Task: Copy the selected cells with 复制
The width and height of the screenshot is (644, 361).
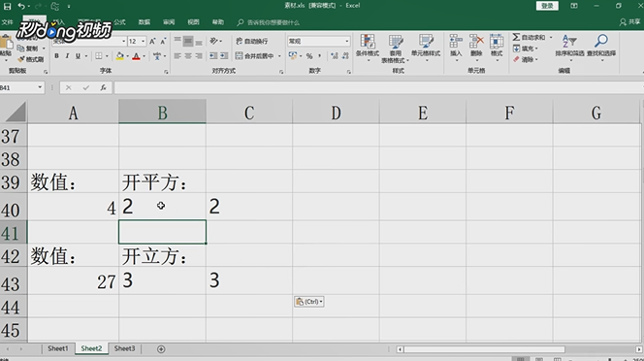Action: (x=28, y=49)
